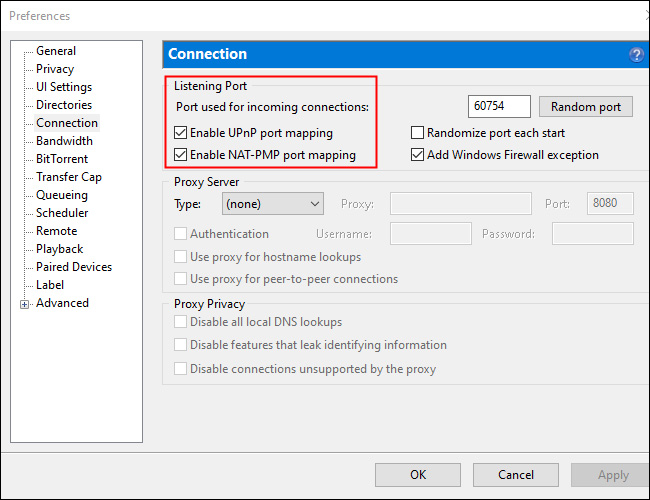The height and width of the screenshot is (500, 650).
Task: Click the help question mark icon
Action: click(636, 55)
